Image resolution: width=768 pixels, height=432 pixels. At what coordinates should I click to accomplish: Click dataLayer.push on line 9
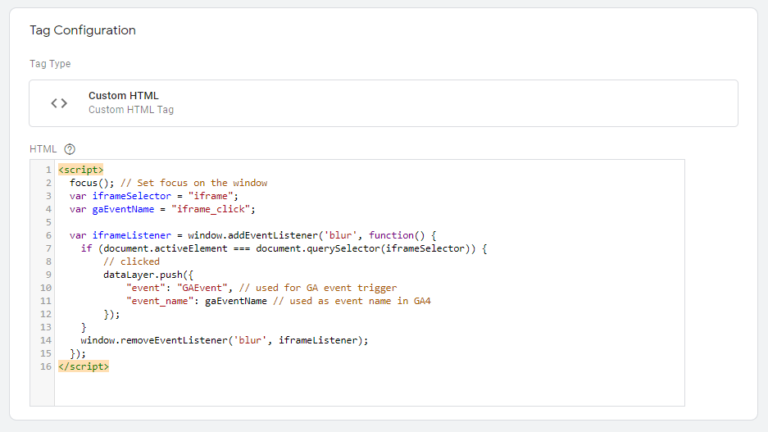point(143,275)
